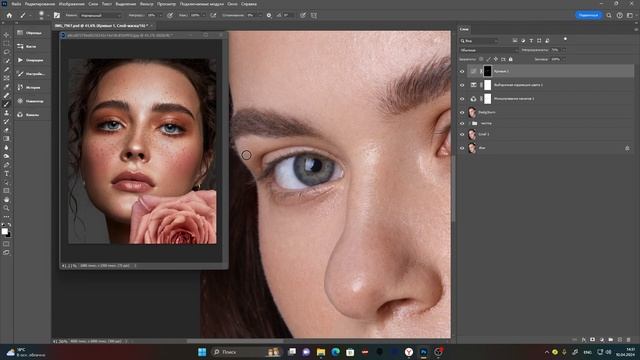
Task: Select the Zoom tool
Action: click(x=6, y=208)
